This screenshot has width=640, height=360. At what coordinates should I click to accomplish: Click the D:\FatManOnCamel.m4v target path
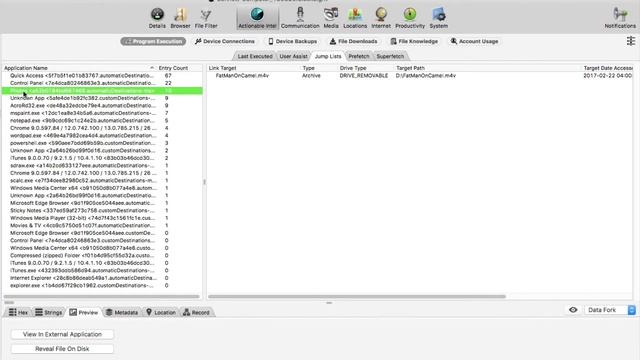click(x=426, y=76)
